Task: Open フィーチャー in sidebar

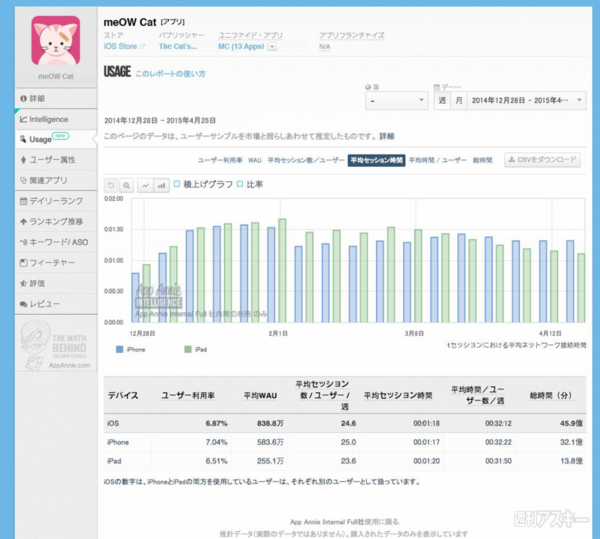Action: (56, 263)
